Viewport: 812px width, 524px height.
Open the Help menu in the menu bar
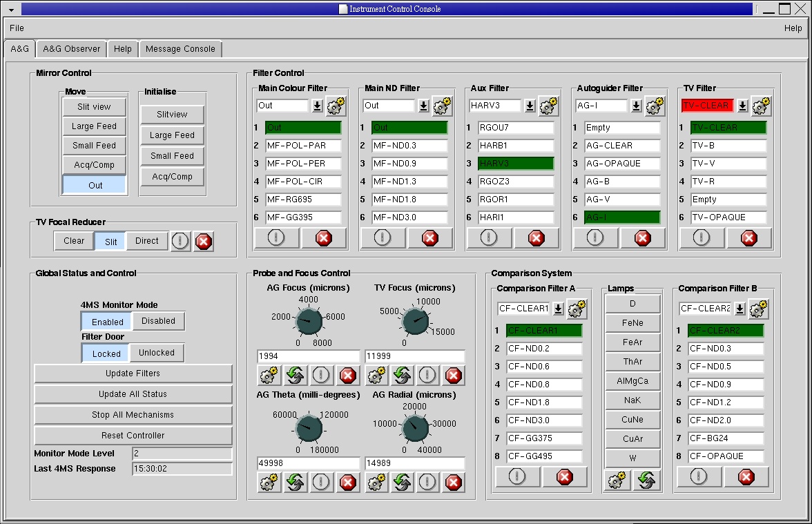coord(793,28)
